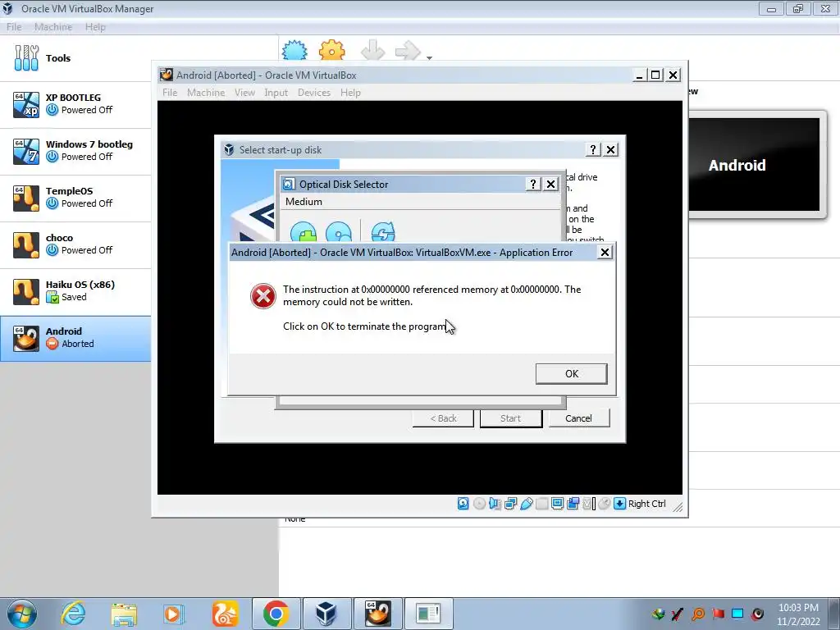Close the Optical Disk Selector window
The image size is (840, 630).
pos(550,185)
